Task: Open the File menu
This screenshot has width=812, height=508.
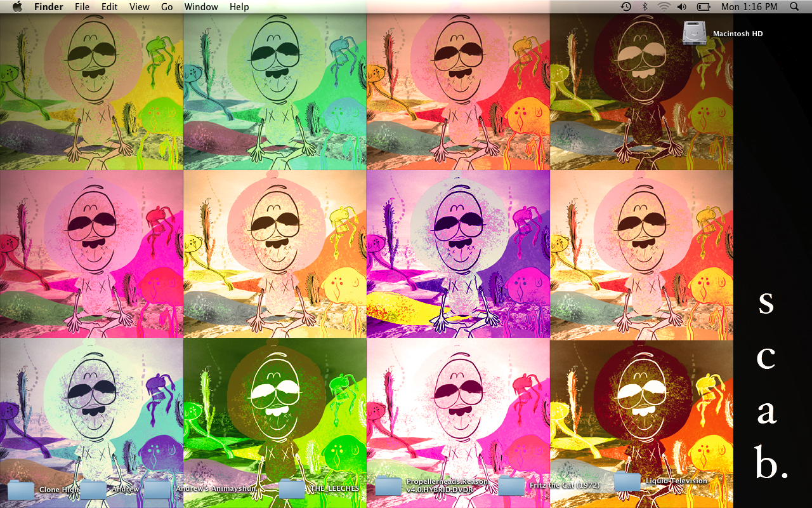Action: click(x=82, y=7)
